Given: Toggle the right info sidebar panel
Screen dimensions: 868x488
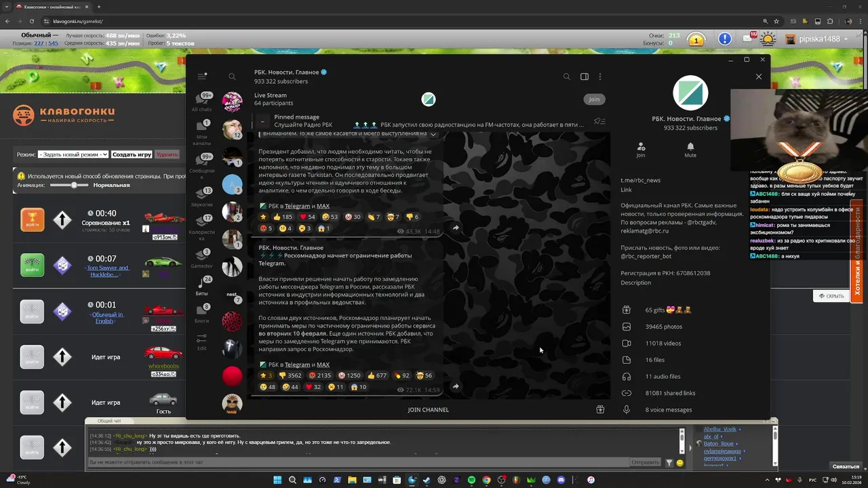Looking at the screenshot, I should pyautogui.click(x=585, y=77).
